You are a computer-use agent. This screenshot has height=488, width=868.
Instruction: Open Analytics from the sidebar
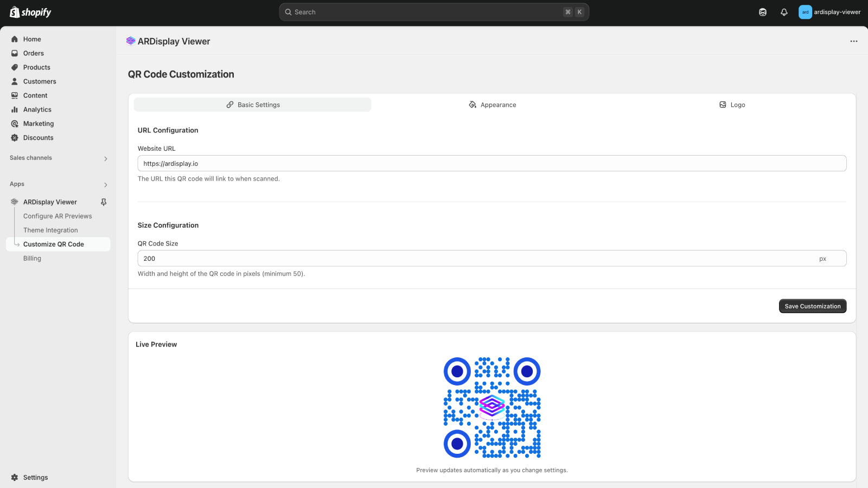point(37,109)
